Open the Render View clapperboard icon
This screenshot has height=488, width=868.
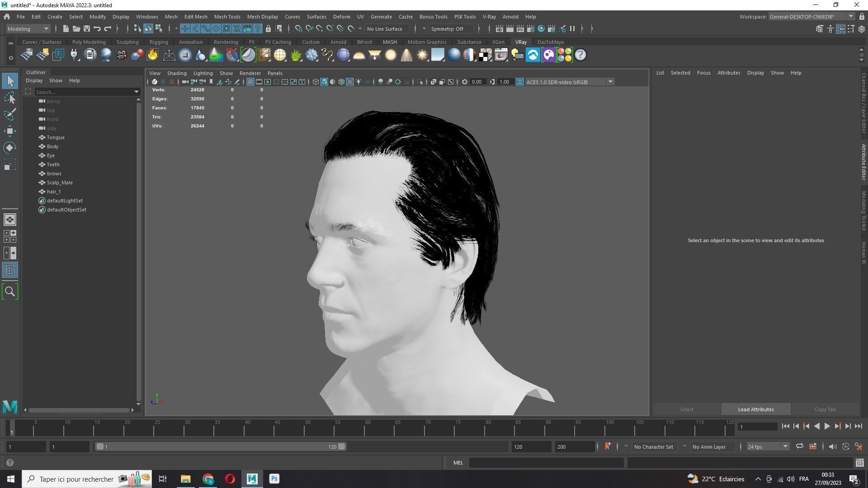click(x=499, y=29)
